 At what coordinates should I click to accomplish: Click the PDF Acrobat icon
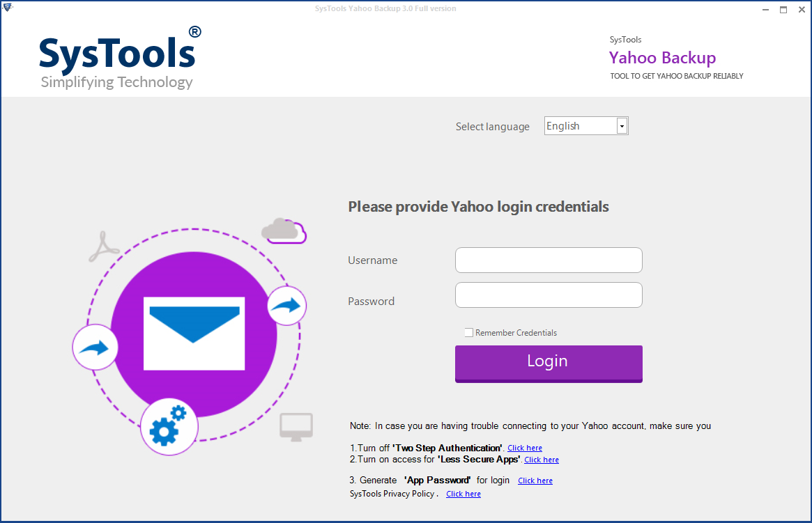104,247
